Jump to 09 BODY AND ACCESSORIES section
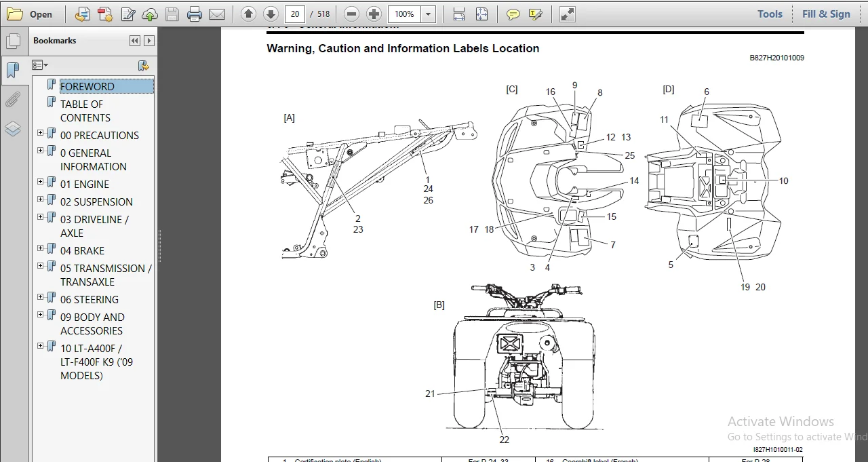The height and width of the screenshot is (462, 868). 92,324
